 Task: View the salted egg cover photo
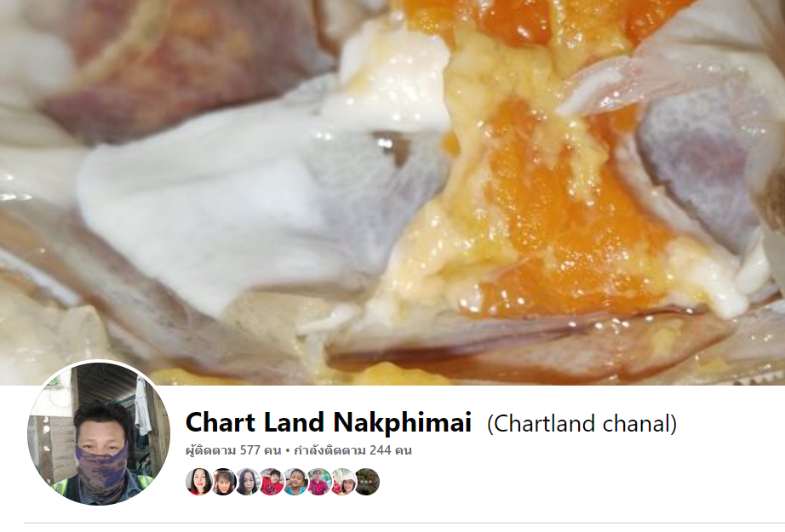[392, 192]
